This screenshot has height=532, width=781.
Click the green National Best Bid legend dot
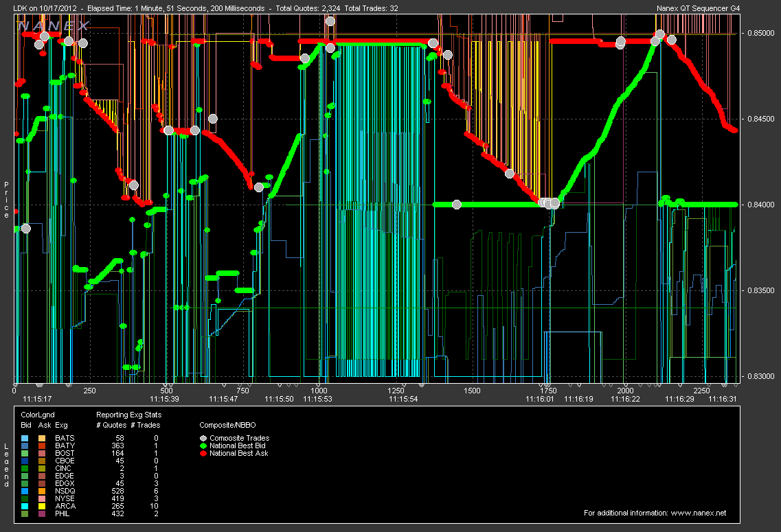[203, 446]
